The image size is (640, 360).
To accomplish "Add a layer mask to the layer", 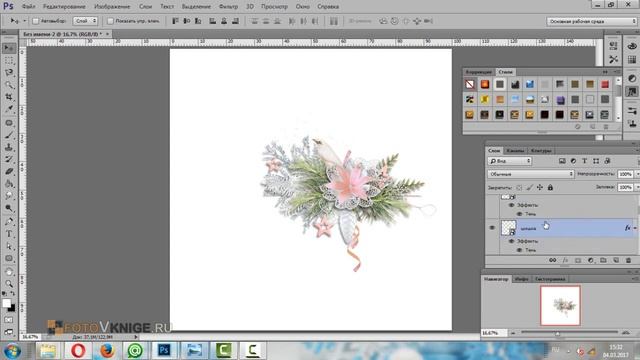I will 578,260.
